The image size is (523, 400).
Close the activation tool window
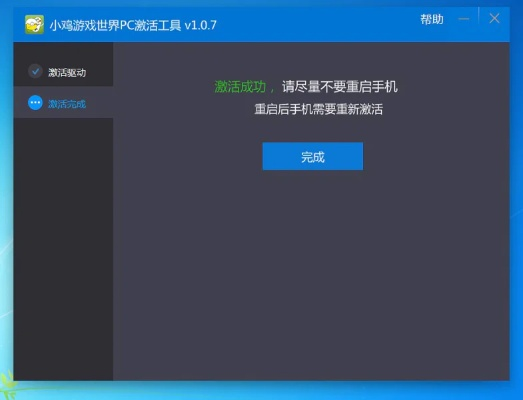point(494,19)
